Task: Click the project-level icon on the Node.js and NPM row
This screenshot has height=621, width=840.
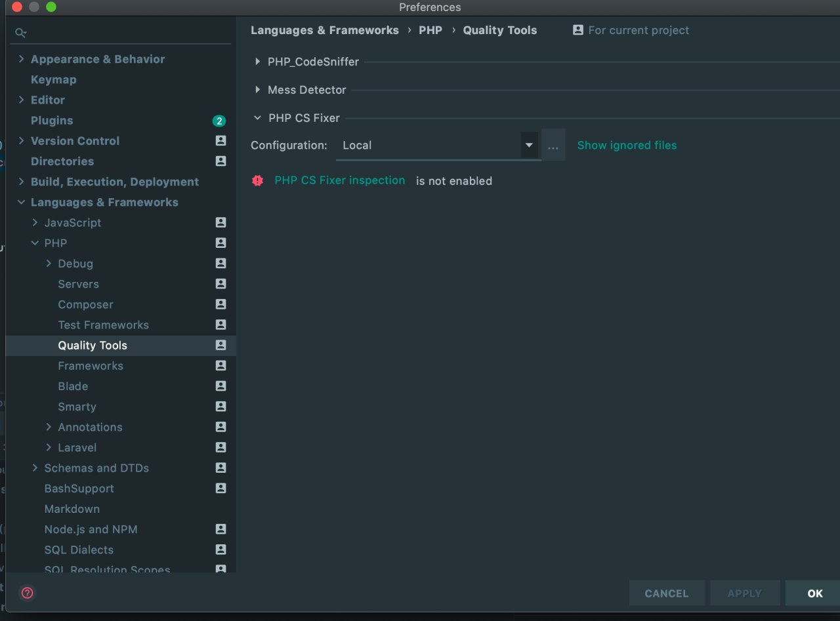Action: tap(221, 529)
